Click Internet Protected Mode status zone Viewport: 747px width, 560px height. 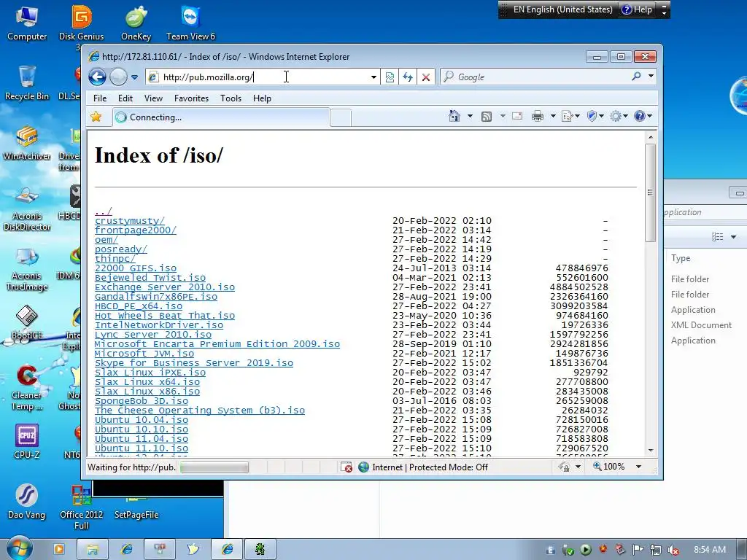click(423, 467)
